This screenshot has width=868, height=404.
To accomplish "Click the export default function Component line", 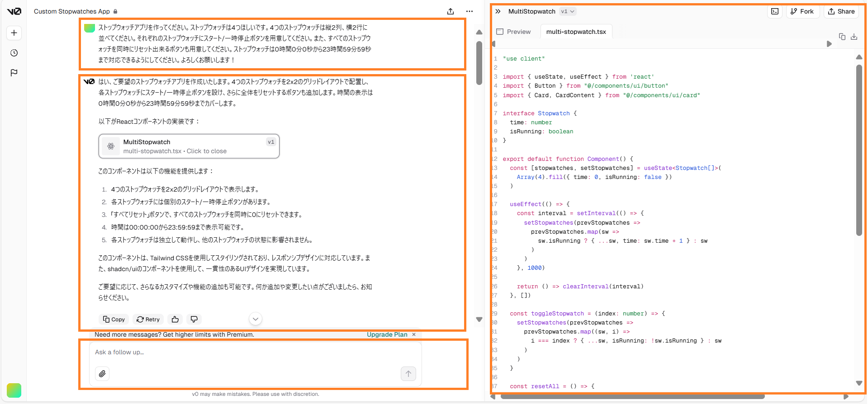I will point(568,159).
